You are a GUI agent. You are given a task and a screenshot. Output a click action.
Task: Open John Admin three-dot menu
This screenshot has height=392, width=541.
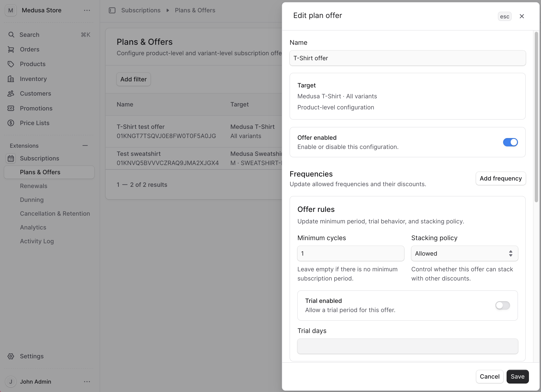pos(87,382)
